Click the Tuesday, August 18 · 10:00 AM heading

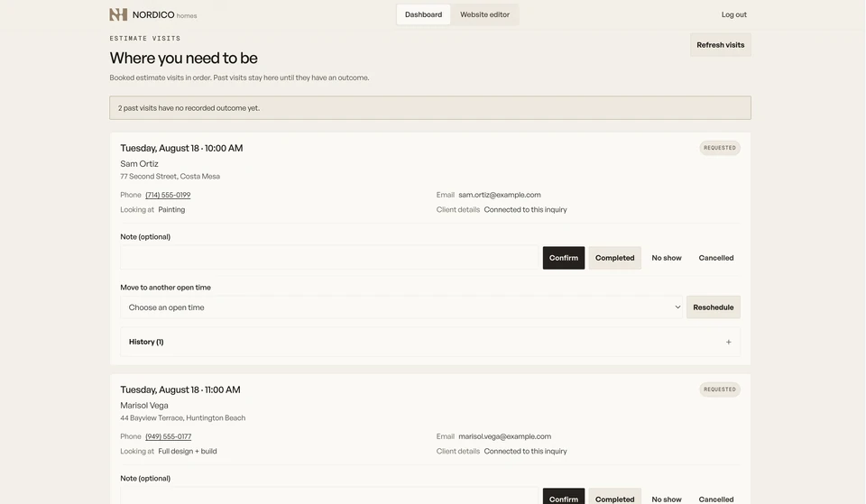(x=181, y=148)
